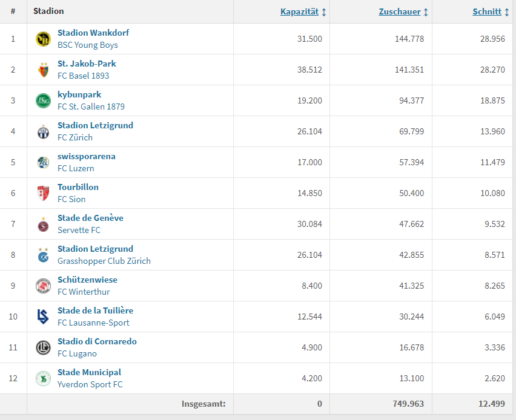
Task: Open Stadion Letzigrund link for Grasshopper Club
Action: 96,249
